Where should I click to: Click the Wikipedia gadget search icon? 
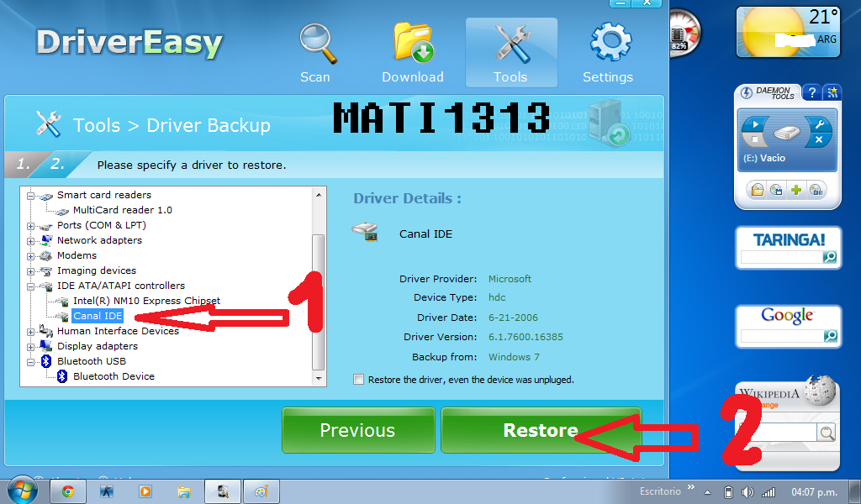pos(827,433)
